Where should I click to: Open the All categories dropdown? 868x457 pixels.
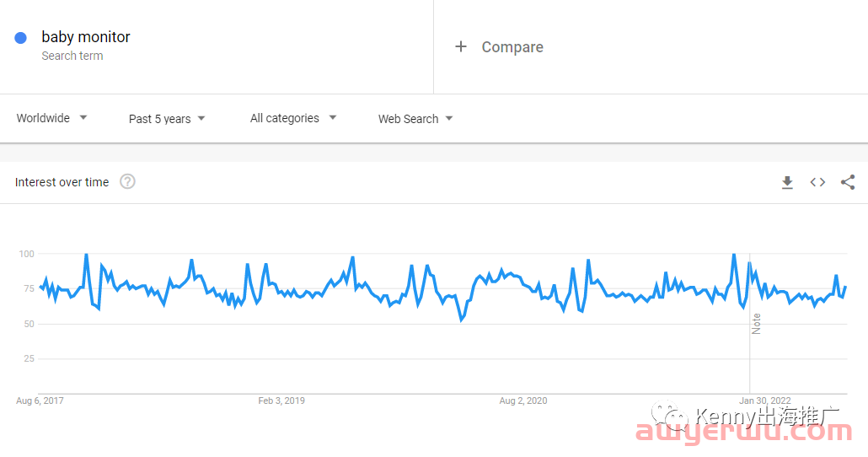click(x=292, y=118)
